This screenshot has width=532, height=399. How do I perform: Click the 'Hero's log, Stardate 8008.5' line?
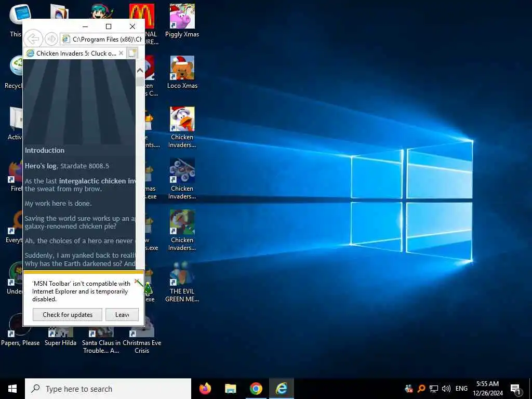coord(67,166)
